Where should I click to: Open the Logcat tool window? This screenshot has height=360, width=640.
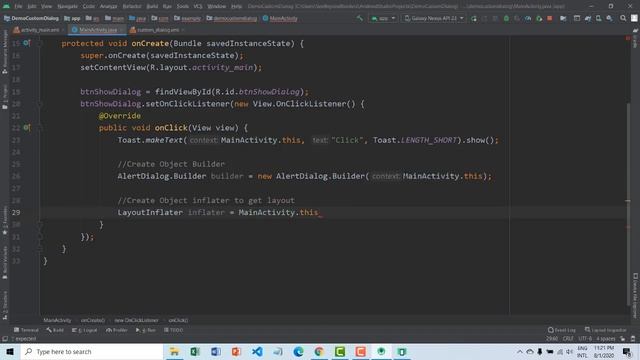85,330
